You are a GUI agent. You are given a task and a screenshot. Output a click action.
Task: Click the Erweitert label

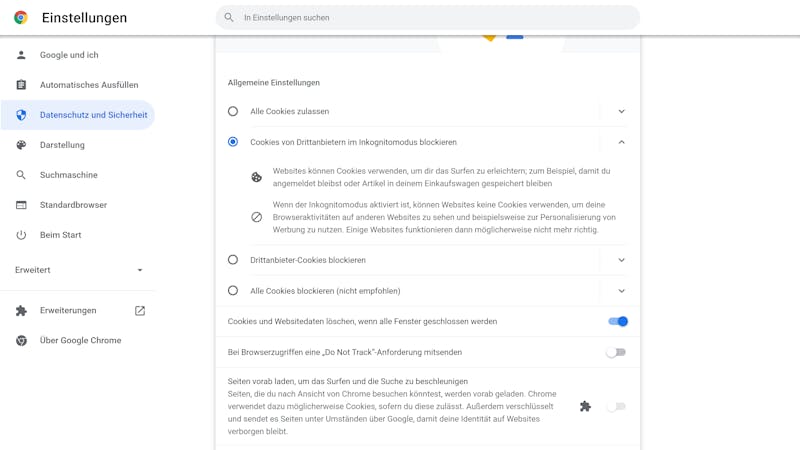[x=33, y=270]
